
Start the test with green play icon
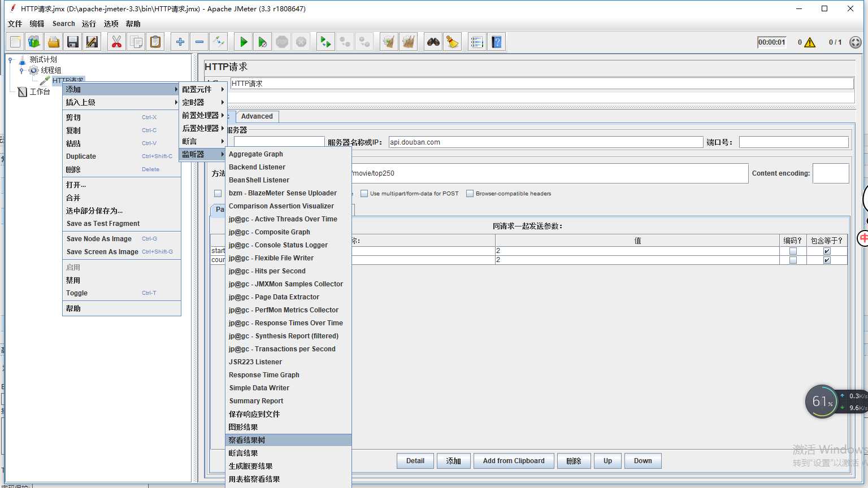244,42
